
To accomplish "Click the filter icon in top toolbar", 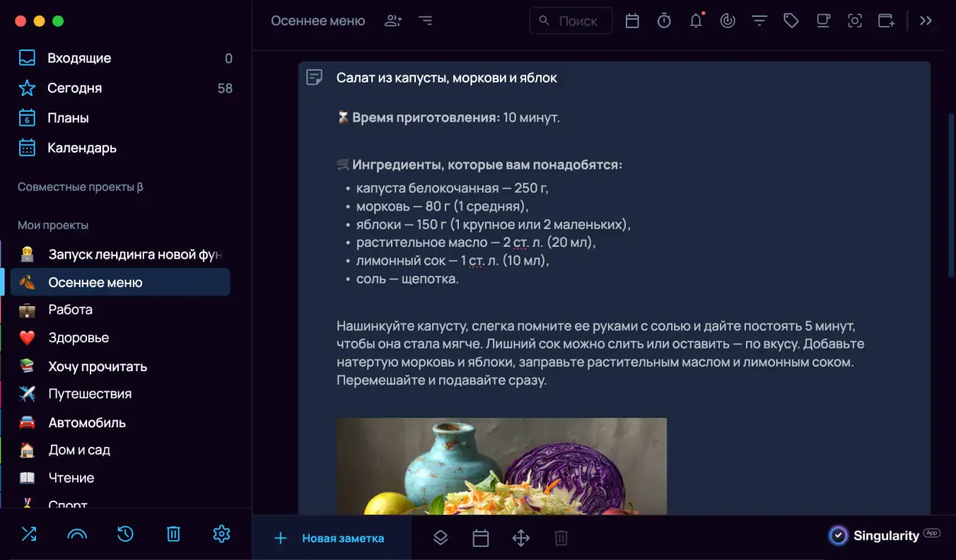I will (759, 21).
